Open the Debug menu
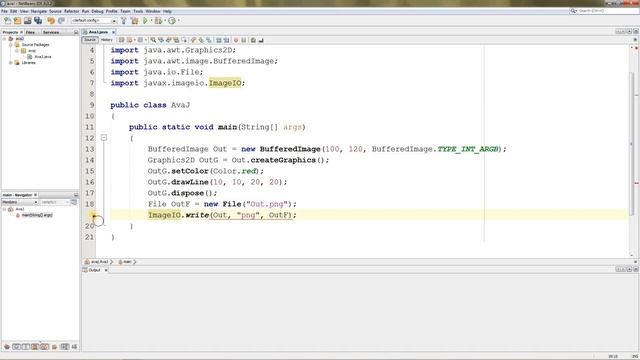The width and height of the screenshot is (640, 360). coord(97,11)
